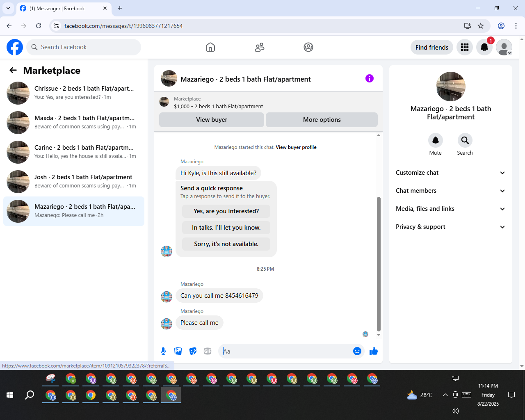Expand Chat members section
Image resolution: width=525 pixels, height=420 pixels.
click(451, 191)
